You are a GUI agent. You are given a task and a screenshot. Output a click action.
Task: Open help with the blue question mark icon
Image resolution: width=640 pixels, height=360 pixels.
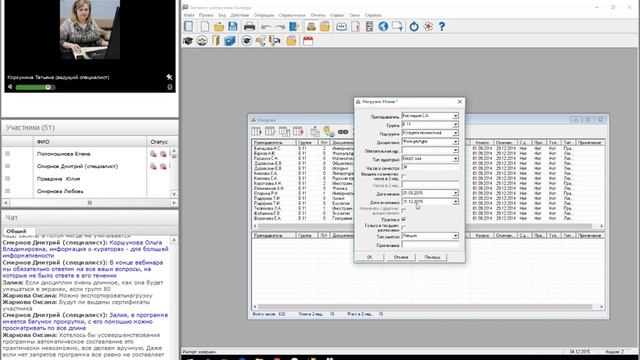coord(442,27)
